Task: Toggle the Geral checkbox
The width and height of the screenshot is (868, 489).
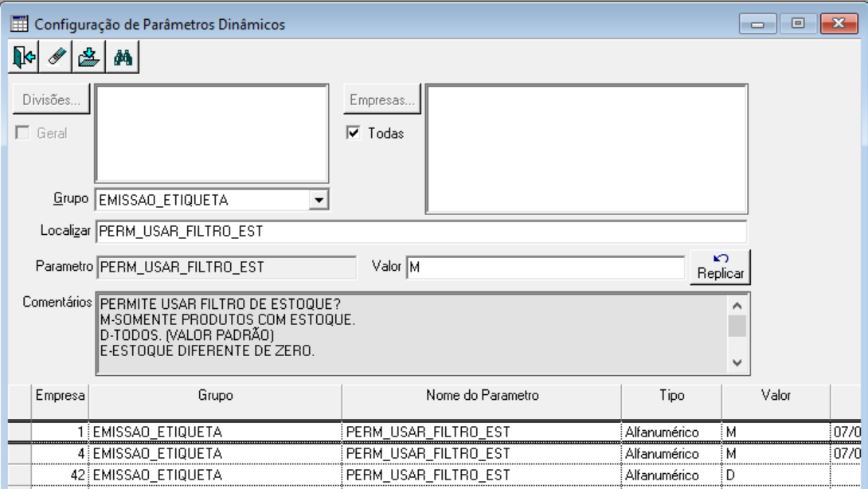Action: (x=23, y=133)
